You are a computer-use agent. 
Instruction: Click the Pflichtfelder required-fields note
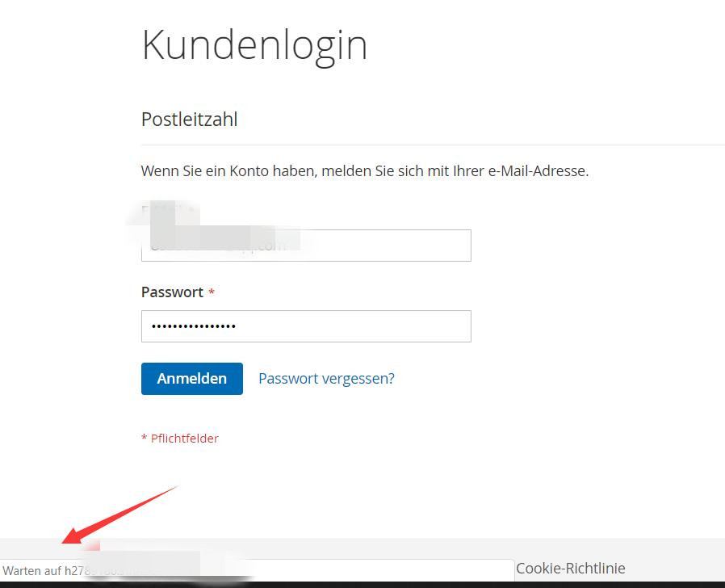[x=184, y=439]
